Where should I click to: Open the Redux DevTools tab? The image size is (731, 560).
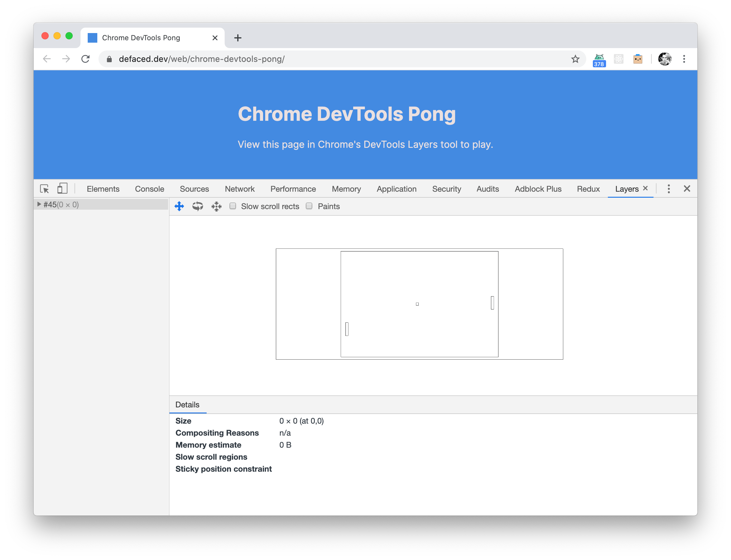tap(588, 189)
